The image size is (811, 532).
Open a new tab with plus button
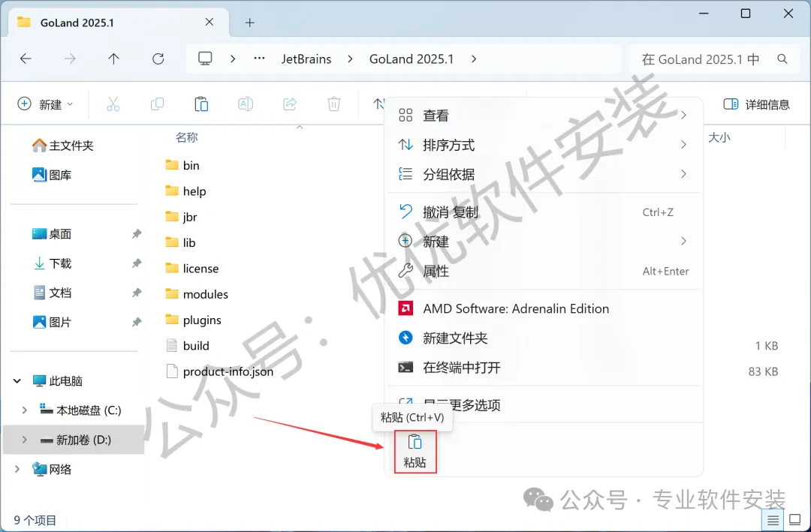point(250,23)
